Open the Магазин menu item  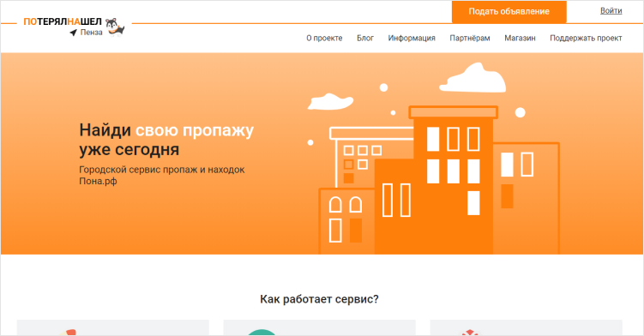(x=520, y=38)
